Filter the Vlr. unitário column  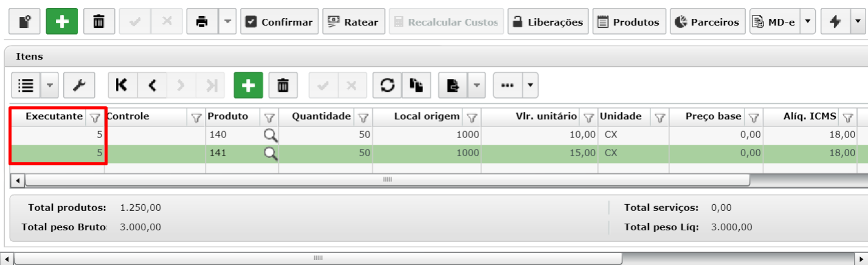point(588,117)
